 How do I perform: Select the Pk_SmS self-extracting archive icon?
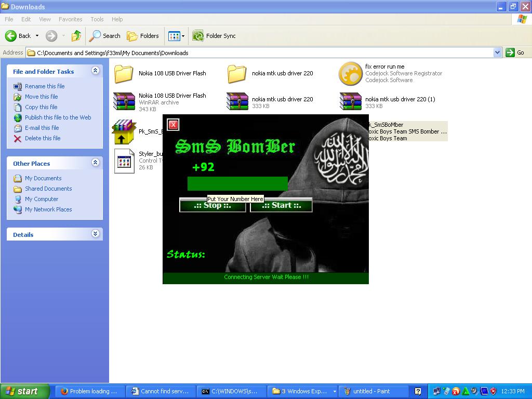coord(124,131)
